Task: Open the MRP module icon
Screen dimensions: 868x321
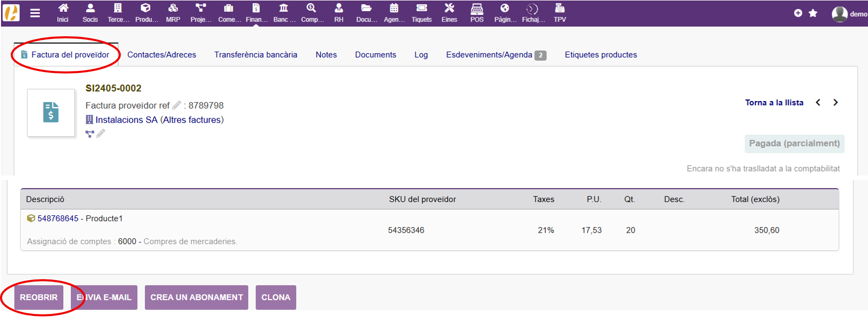Action: 173,13
